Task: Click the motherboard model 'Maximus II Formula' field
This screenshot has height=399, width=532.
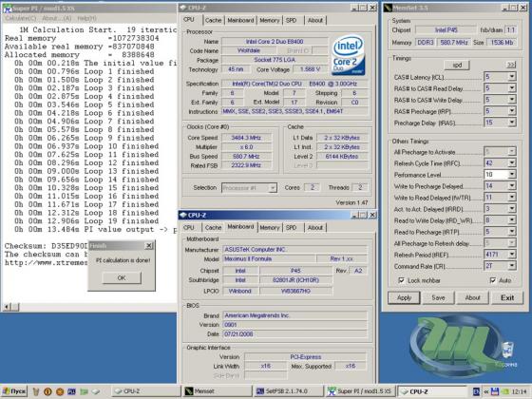Action: (x=269, y=258)
